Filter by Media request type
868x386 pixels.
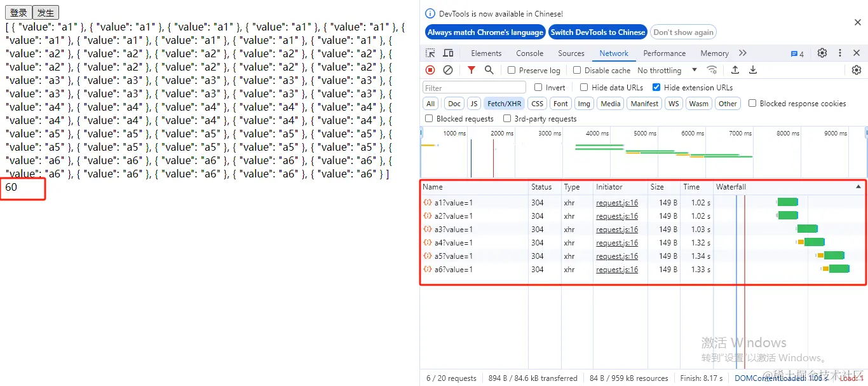[x=610, y=104]
